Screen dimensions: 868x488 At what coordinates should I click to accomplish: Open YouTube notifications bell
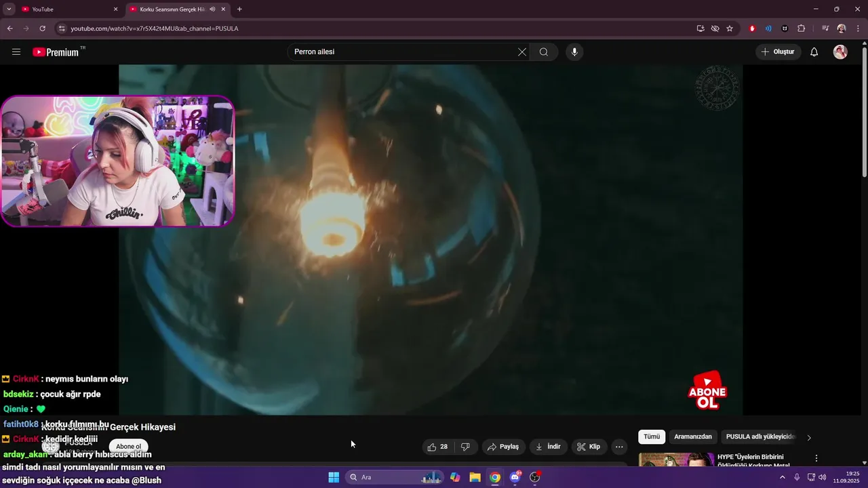tap(814, 52)
